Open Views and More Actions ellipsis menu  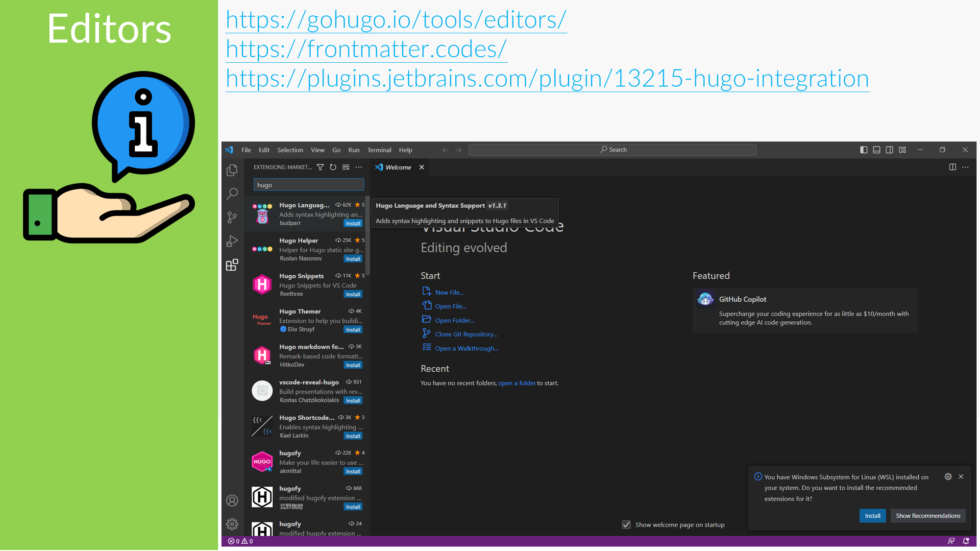[x=359, y=167]
